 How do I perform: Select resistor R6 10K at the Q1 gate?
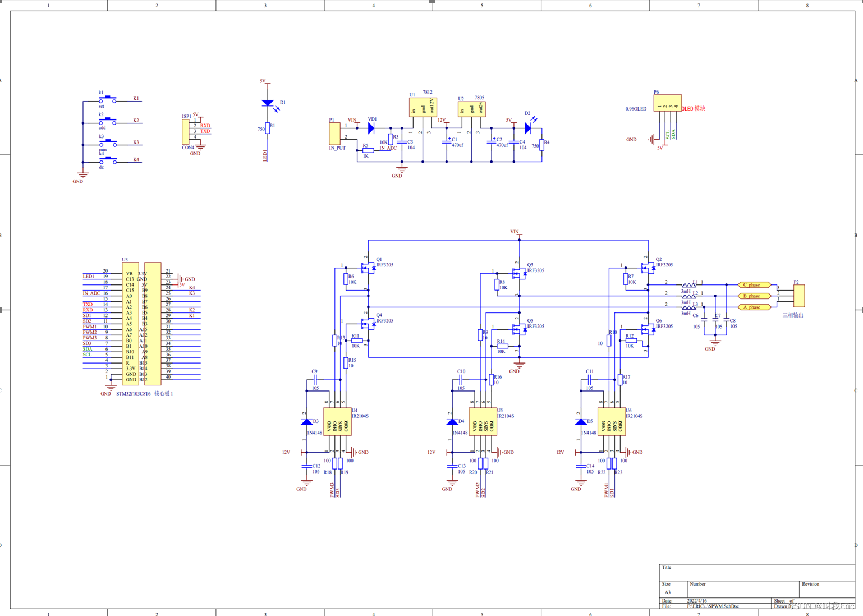click(346, 279)
